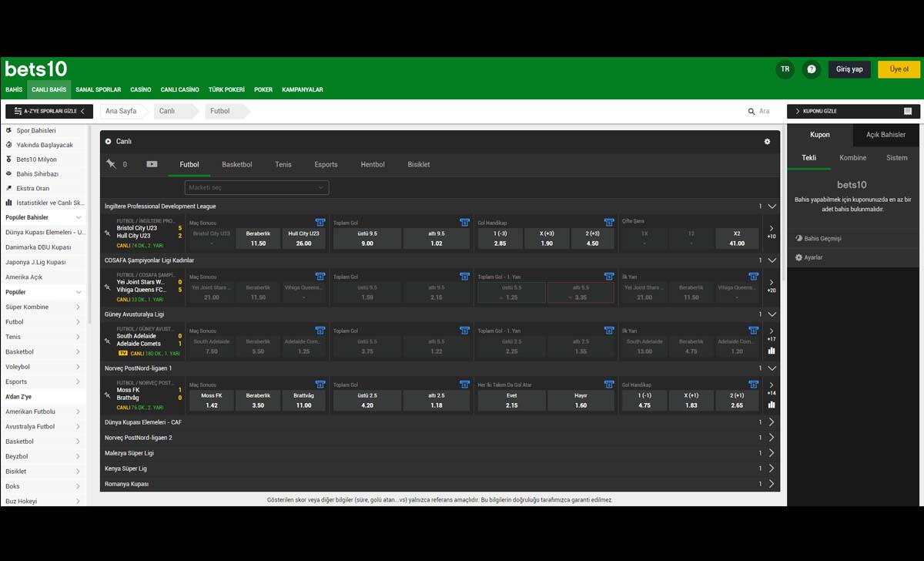This screenshot has height=561, width=924.
Task: Open the TÜRK POKERİ menu item
Action: point(226,90)
